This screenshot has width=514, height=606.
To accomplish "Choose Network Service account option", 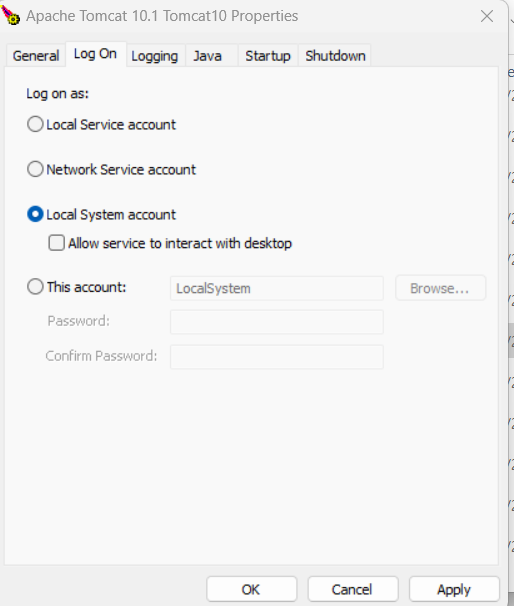I will click(35, 169).
